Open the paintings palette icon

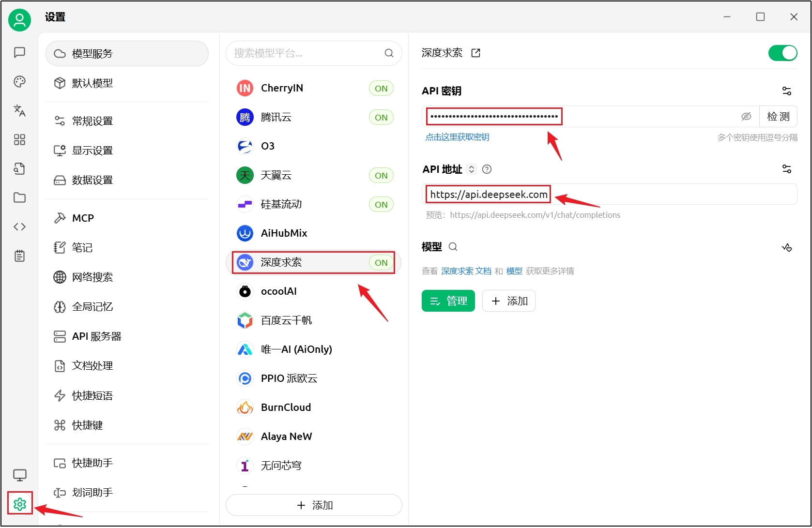coord(19,81)
